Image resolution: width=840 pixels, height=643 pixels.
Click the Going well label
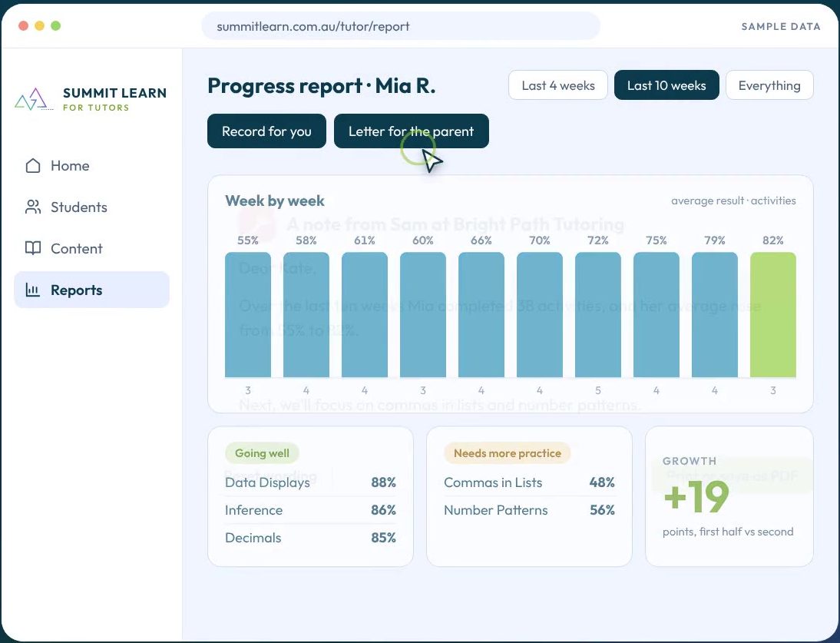point(262,453)
